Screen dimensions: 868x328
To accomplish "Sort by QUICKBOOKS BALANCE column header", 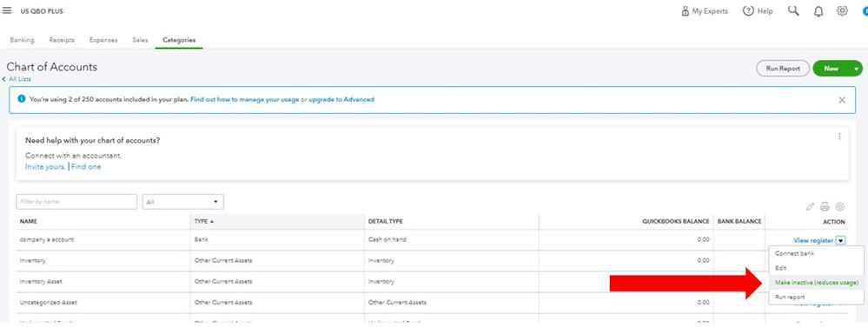I will click(676, 222).
